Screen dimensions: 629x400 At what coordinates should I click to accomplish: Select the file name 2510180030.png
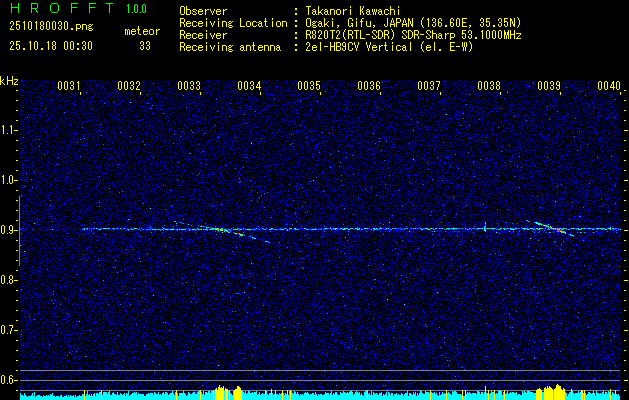coord(51,27)
